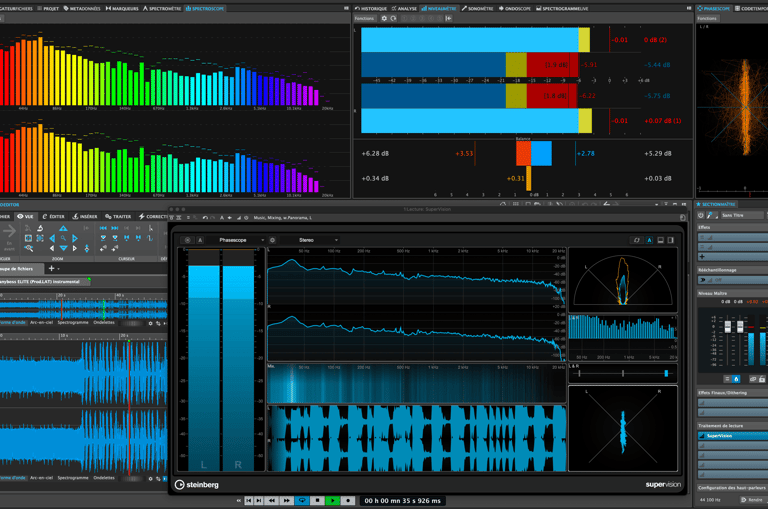Screen dimensions: 768x509
Task: Click the time display 00 h 00 mn 35 s
Action: [402, 501]
